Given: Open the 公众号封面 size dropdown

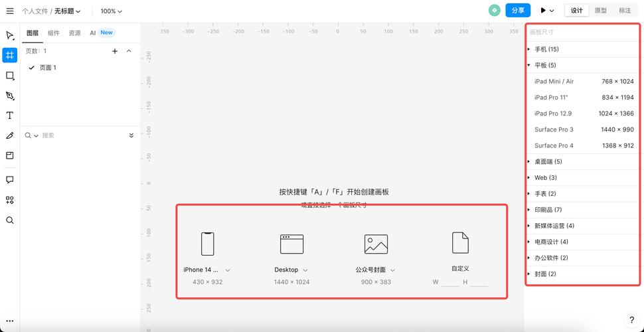Looking at the screenshot, I should (392, 270).
